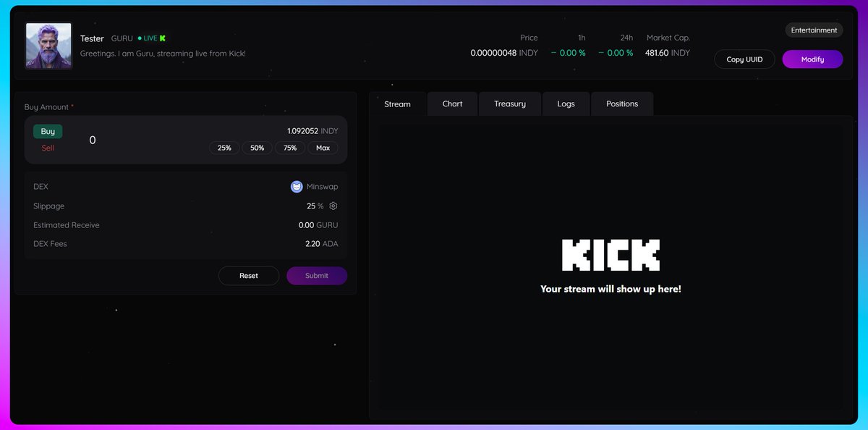The image size is (868, 430).
Task: Click the Estimated Receive value 0.00 GURU
Action: [318, 225]
